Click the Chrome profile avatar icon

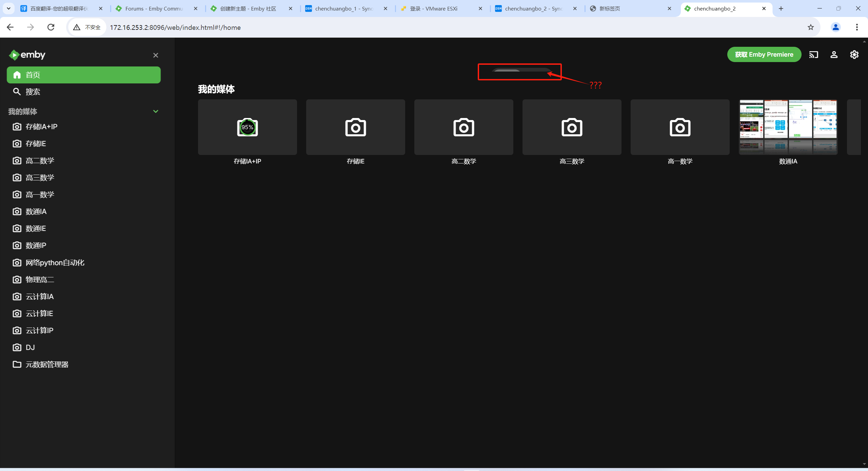click(835, 27)
